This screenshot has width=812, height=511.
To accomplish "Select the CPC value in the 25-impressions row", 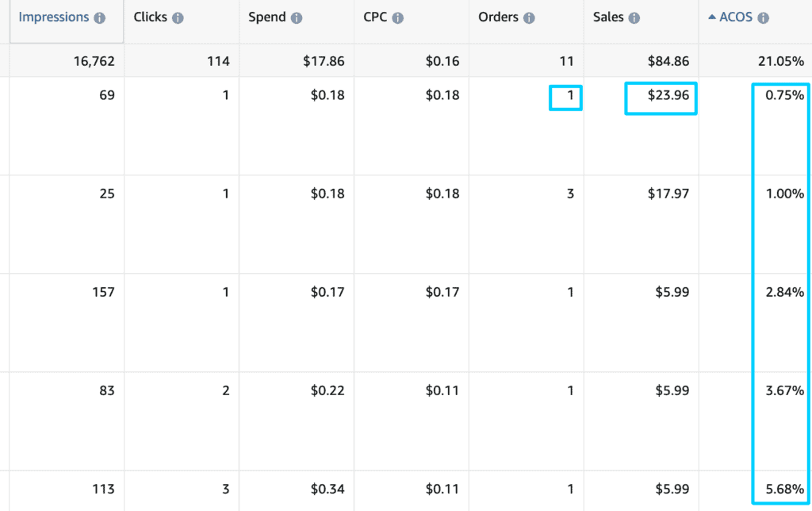I will [x=442, y=194].
